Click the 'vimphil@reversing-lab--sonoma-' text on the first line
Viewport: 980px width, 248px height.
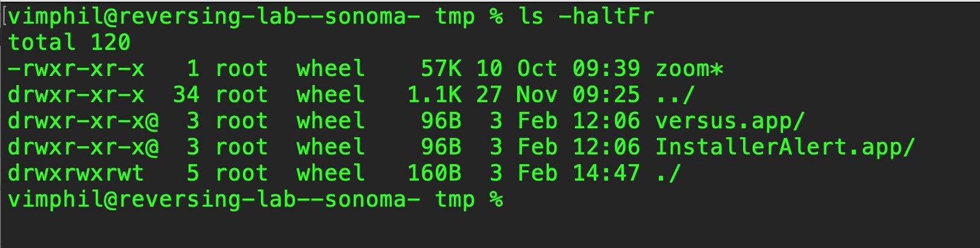click(214, 16)
